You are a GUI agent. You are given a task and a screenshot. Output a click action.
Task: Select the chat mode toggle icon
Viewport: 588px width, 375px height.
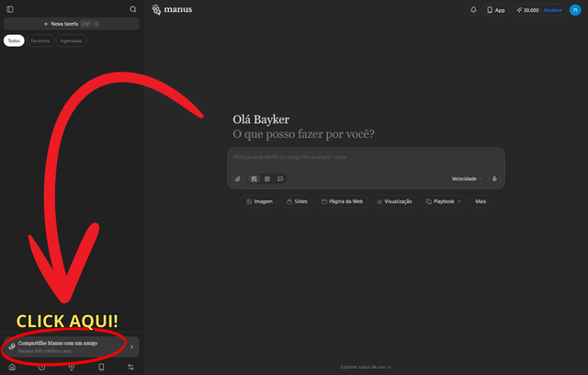coord(280,179)
